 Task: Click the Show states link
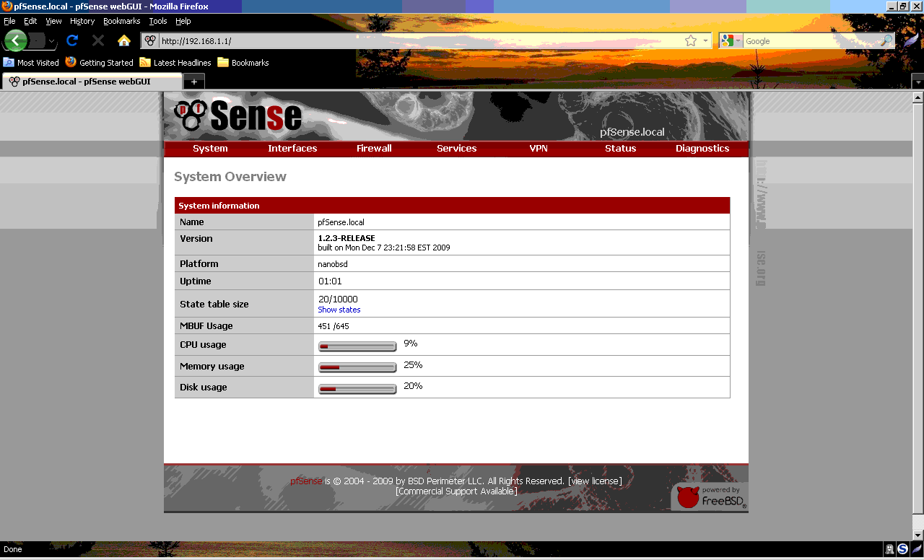[339, 310]
